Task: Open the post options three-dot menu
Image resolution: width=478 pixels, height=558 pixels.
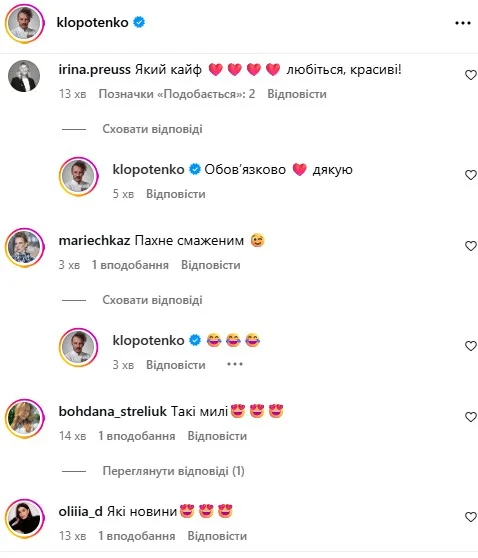Action: point(463,23)
